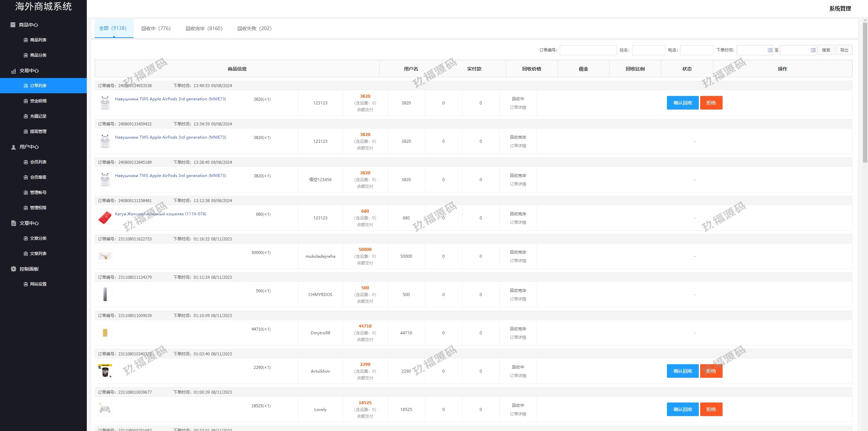868x431 pixels.
Task: Click red wallet product thumbnail
Action: (105, 218)
